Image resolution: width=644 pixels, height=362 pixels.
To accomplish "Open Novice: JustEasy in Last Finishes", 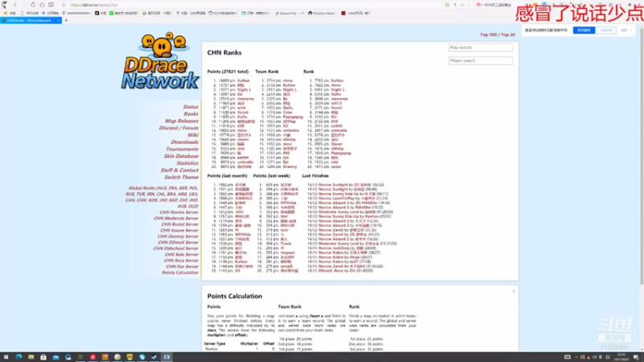I will pyautogui.click(x=334, y=249).
